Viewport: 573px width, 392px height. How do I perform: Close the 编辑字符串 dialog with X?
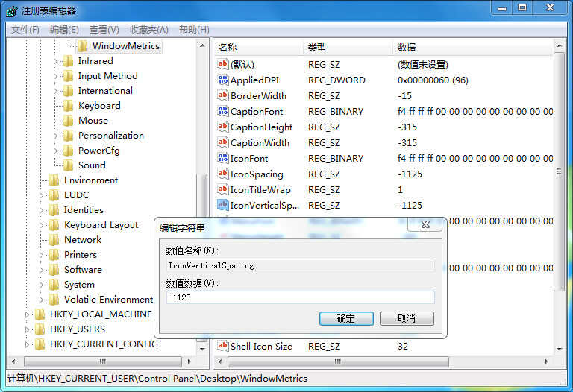tap(425, 224)
